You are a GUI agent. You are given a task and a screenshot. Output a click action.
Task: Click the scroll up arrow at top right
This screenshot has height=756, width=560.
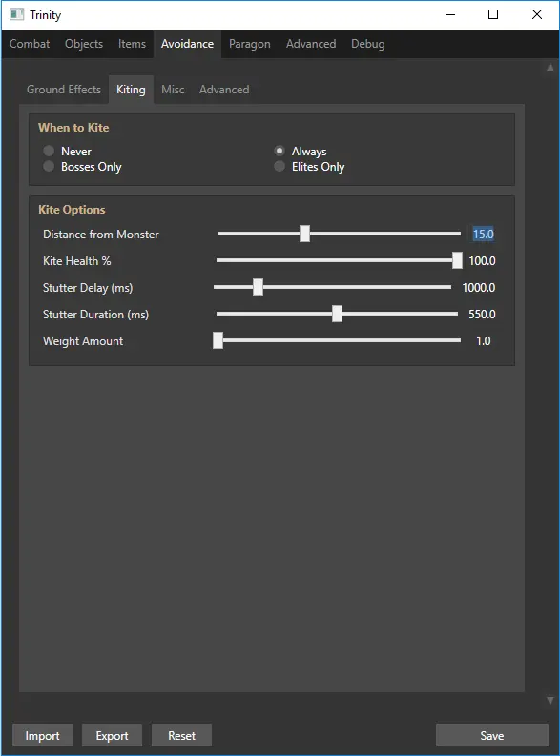tap(550, 67)
